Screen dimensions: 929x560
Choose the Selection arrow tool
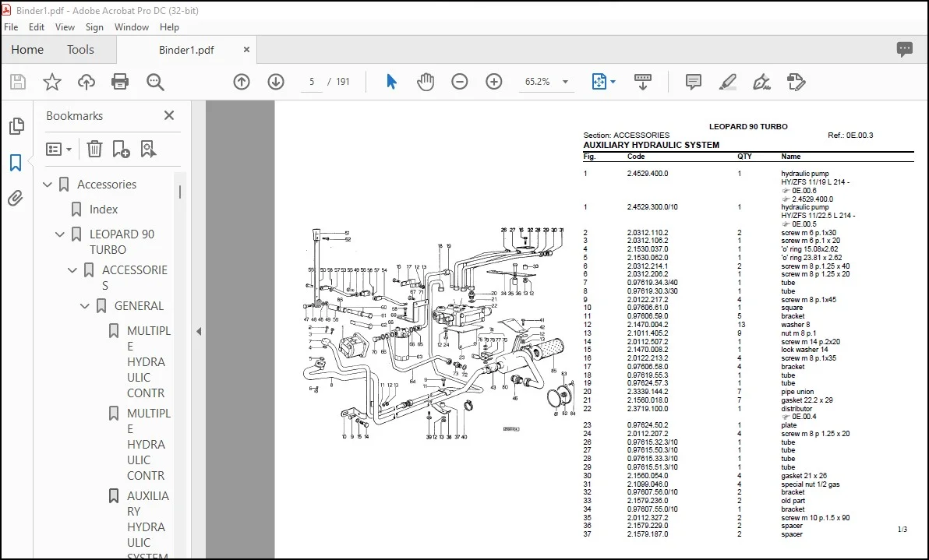pos(391,82)
